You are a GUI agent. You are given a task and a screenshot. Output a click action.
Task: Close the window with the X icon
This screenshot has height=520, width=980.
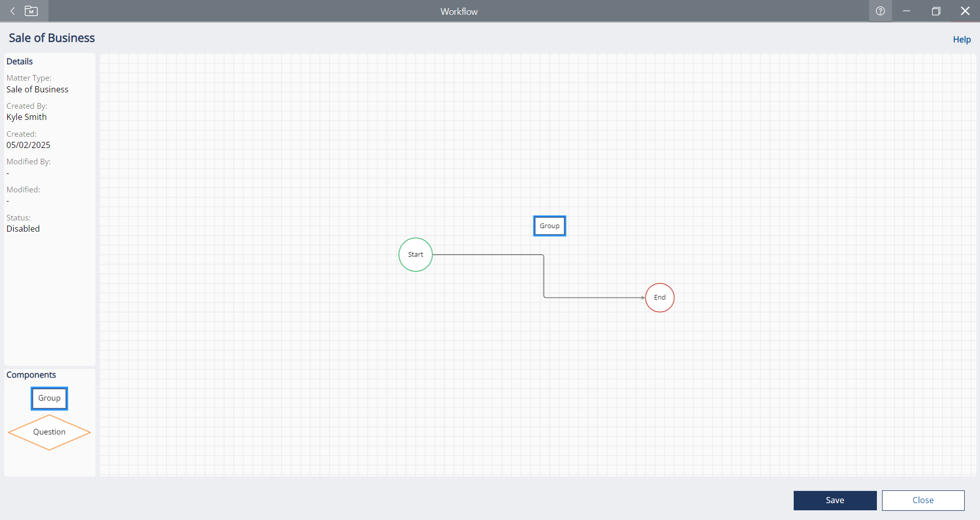tap(965, 11)
